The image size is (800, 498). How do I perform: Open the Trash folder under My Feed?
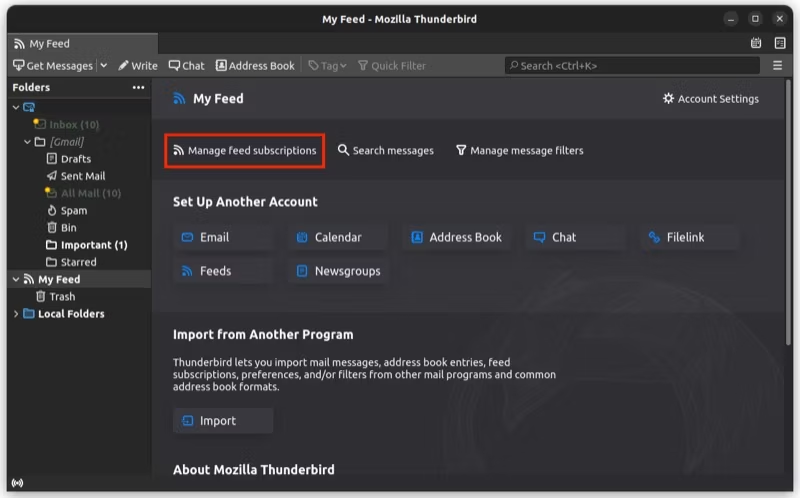pyautogui.click(x=56, y=296)
